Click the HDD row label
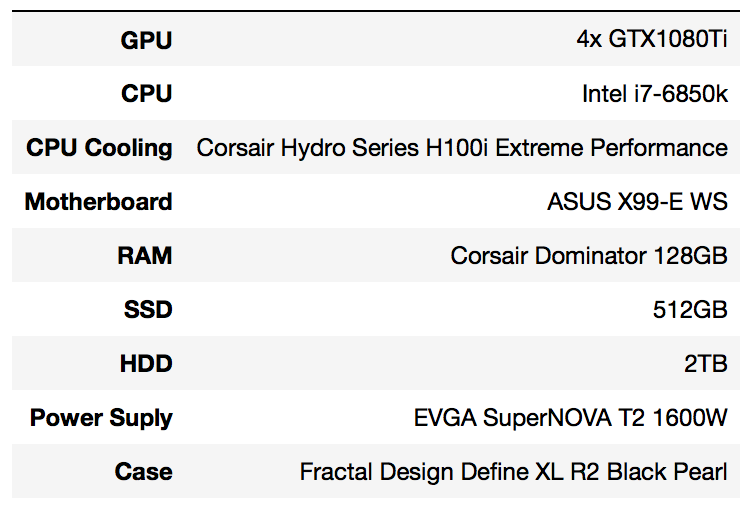750x506 pixels. click(x=146, y=363)
